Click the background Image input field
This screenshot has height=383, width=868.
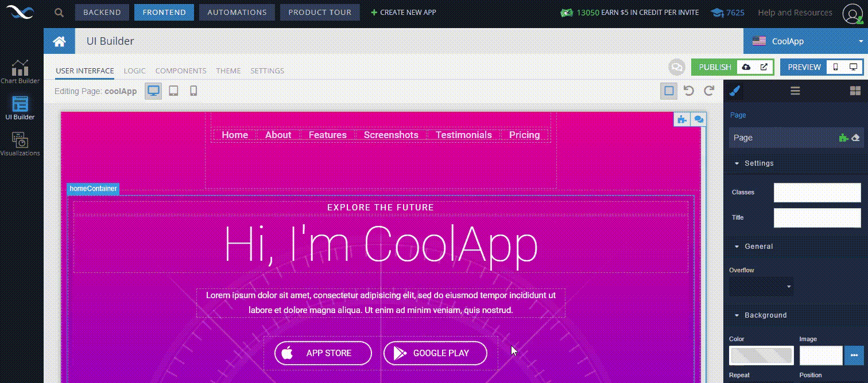point(821,355)
